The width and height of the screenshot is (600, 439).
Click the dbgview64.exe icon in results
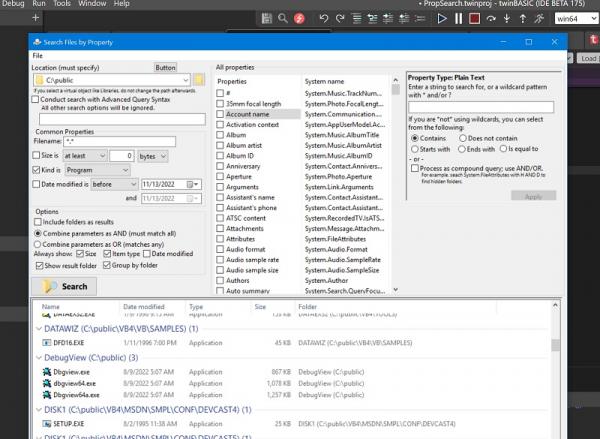pos(47,383)
